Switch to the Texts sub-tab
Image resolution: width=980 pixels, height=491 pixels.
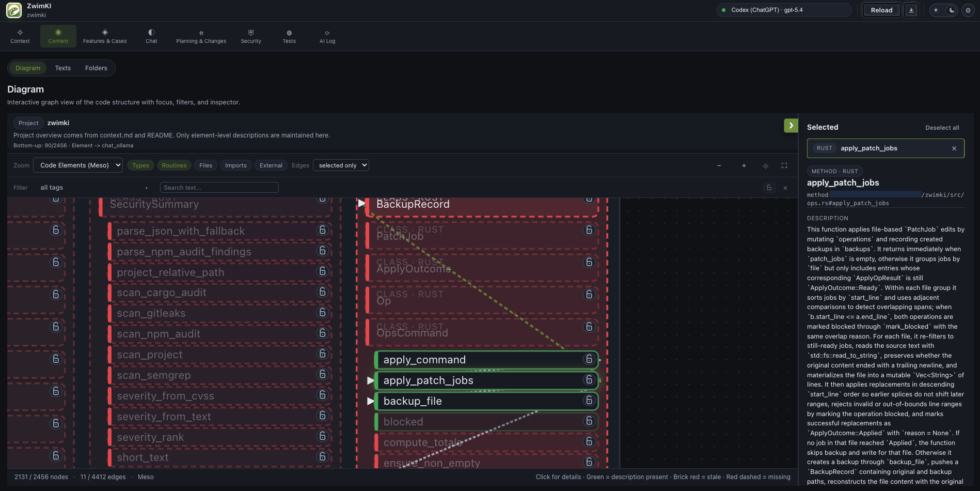(x=63, y=68)
